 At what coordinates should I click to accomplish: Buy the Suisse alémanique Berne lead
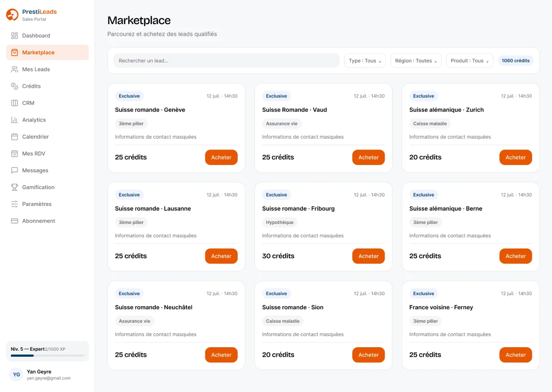516,256
